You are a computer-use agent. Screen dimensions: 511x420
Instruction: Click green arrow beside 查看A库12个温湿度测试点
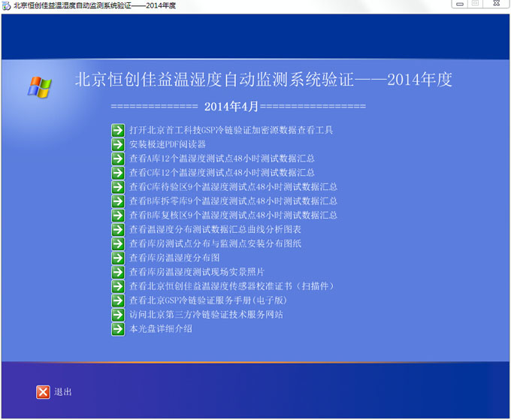[118, 159]
